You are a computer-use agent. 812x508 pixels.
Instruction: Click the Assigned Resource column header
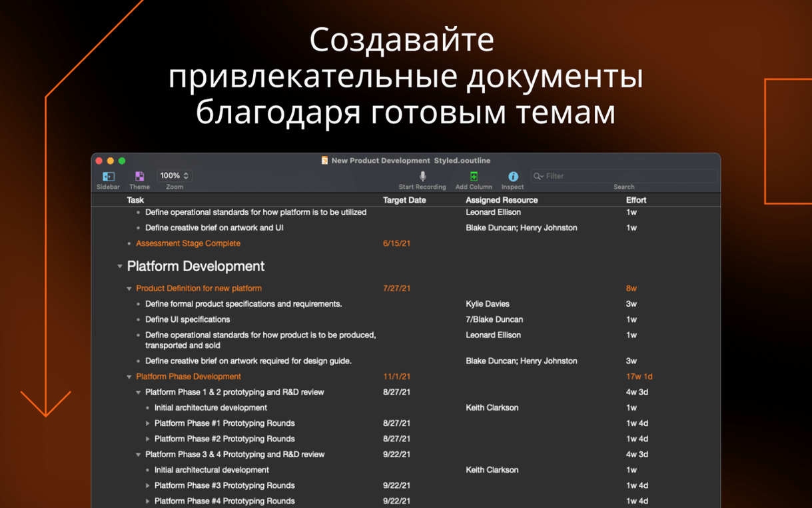(502, 200)
